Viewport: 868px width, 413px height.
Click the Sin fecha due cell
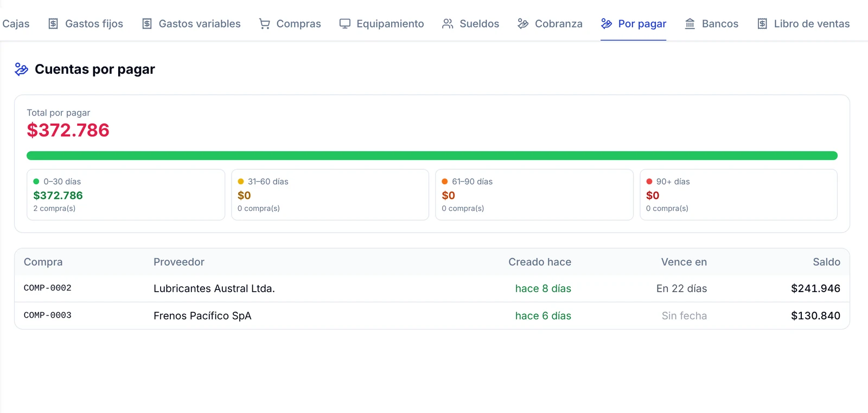click(x=684, y=315)
